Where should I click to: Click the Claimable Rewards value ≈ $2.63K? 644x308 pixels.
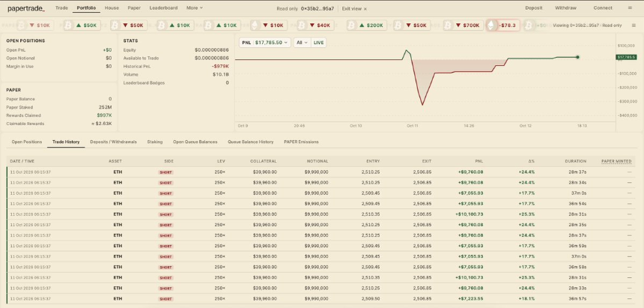[x=101, y=124]
